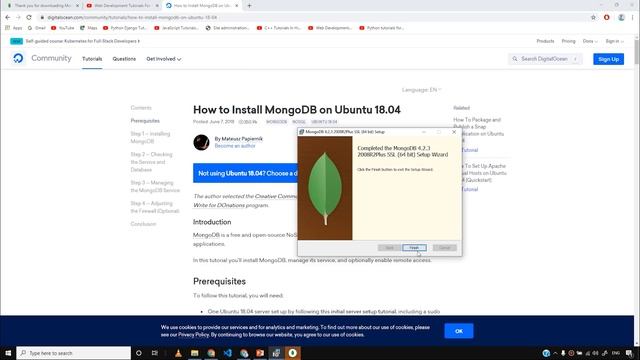
Task: Click the author avatar of Mateusz Papiernik
Action: 201,142
